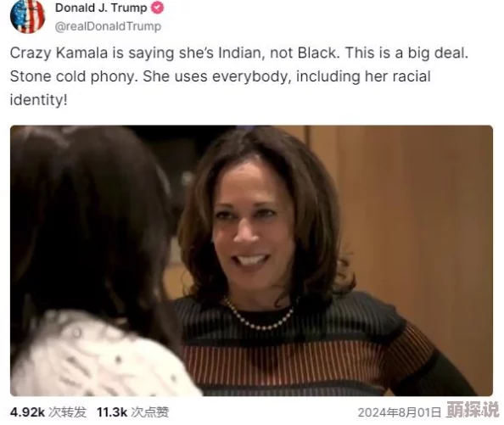The image size is (504, 425).
Task: Click the 萌探说 watermark logo
Action: point(473,410)
